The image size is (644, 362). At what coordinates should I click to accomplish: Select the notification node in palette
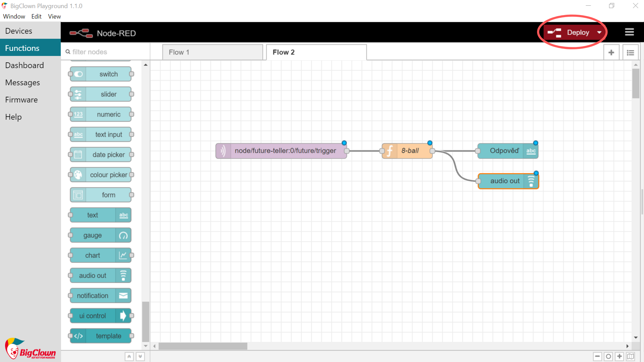[x=101, y=296]
